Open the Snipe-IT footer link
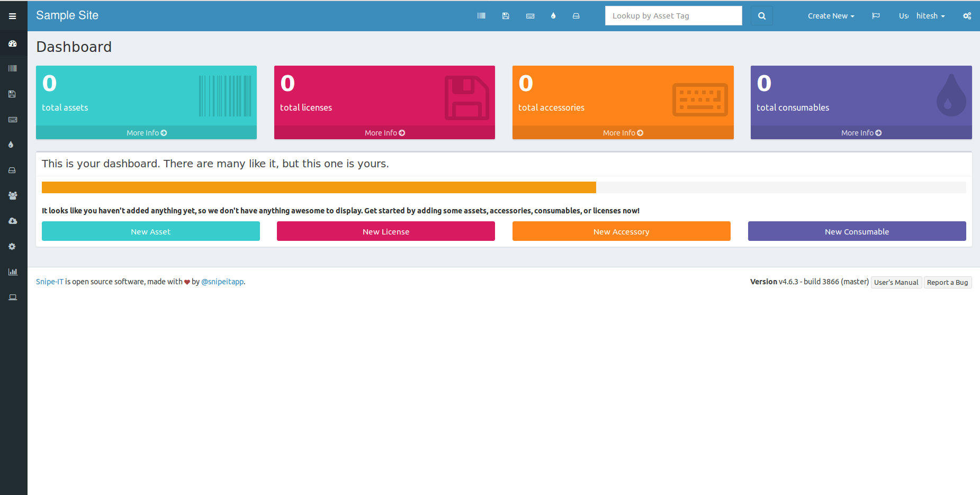 click(50, 282)
